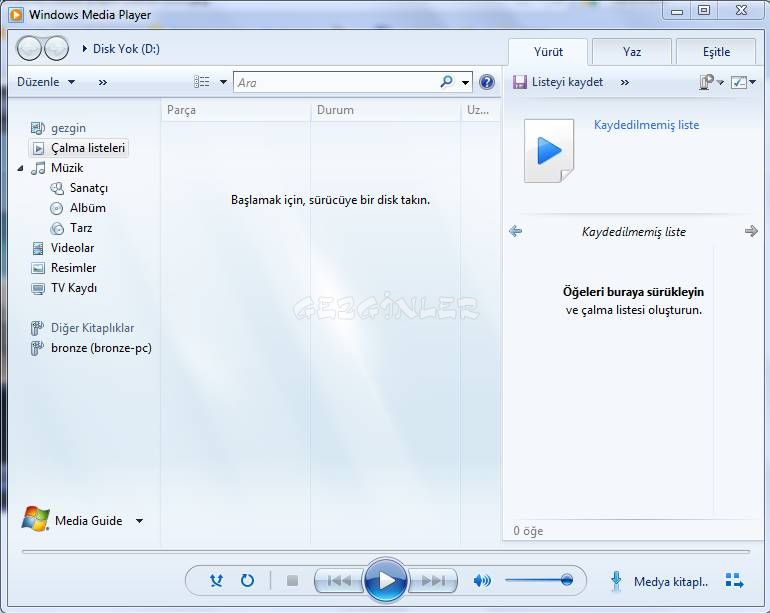Screen dimensions: 770x613
Task: Click the Resimler picture icon
Action: pyautogui.click(x=37, y=268)
